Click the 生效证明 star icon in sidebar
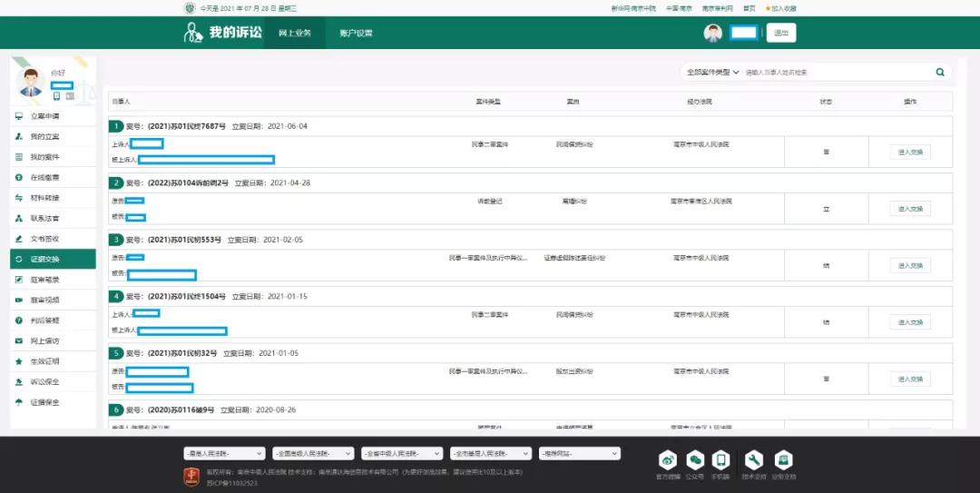 (19, 361)
